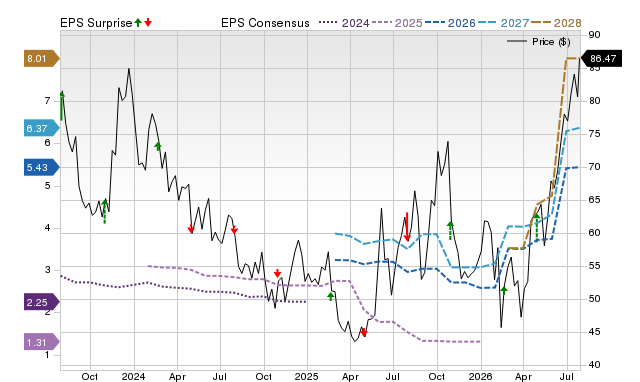Click the dark purple 2.25 EPS tag
Image resolution: width=640 pixels, height=382 pixels.
(42, 302)
